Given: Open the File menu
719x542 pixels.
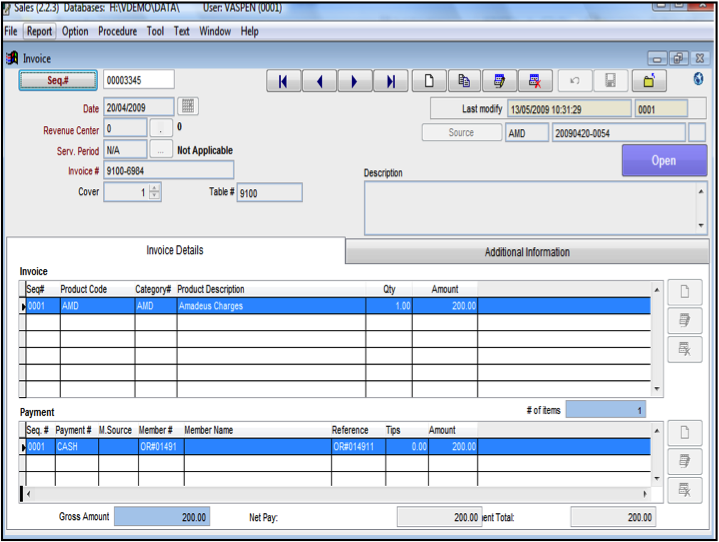Looking at the screenshot, I should [11, 31].
